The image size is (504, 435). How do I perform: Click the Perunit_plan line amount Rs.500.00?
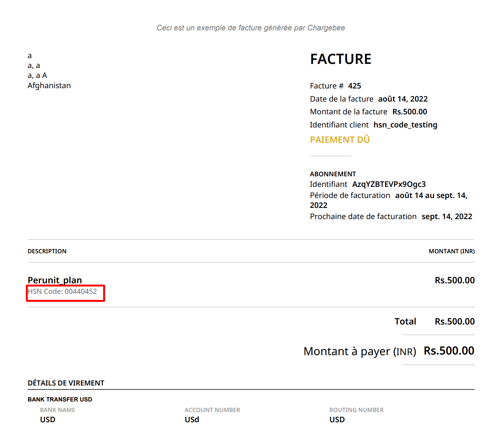pos(454,280)
